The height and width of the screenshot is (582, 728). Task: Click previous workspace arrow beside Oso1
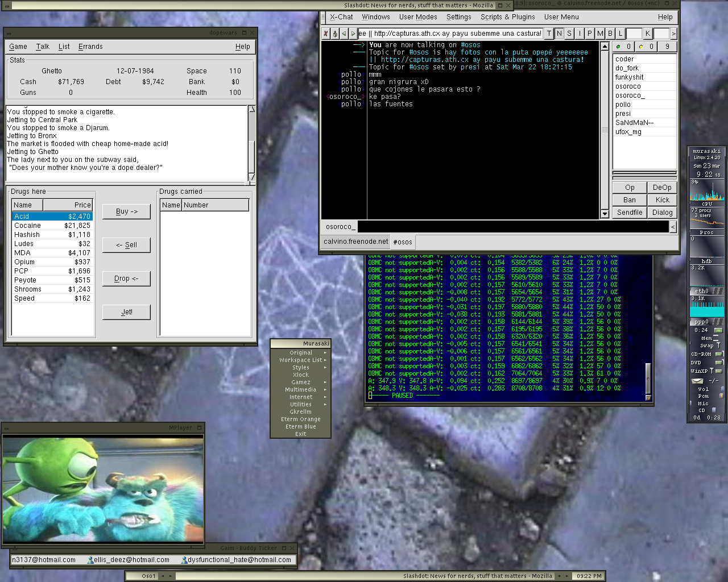[x=163, y=576]
